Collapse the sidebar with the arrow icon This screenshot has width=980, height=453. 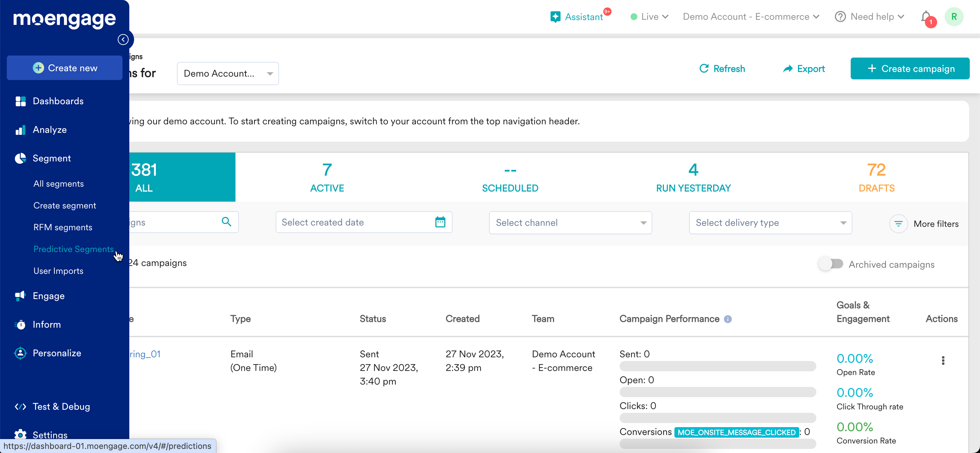tap(123, 40)
